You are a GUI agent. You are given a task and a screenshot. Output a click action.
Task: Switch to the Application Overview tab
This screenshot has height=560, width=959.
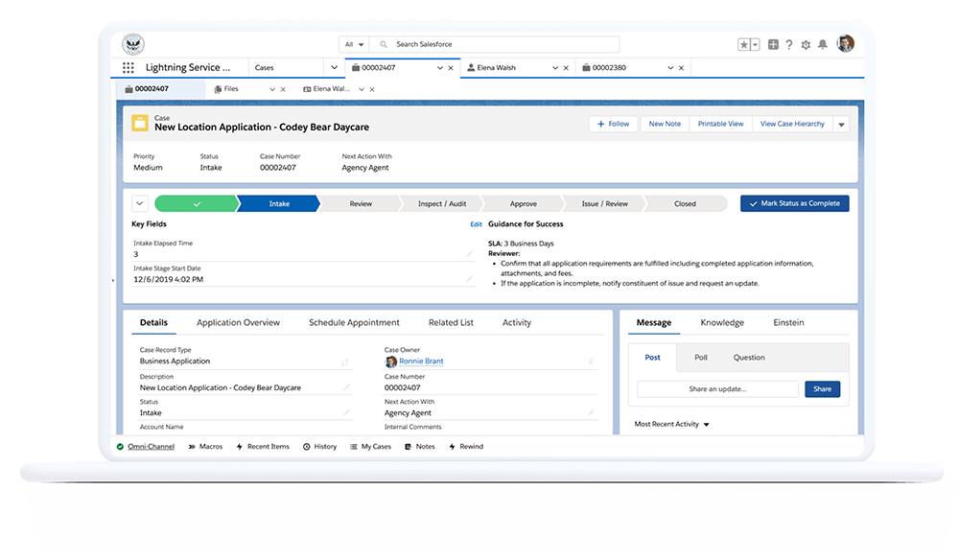238,323
